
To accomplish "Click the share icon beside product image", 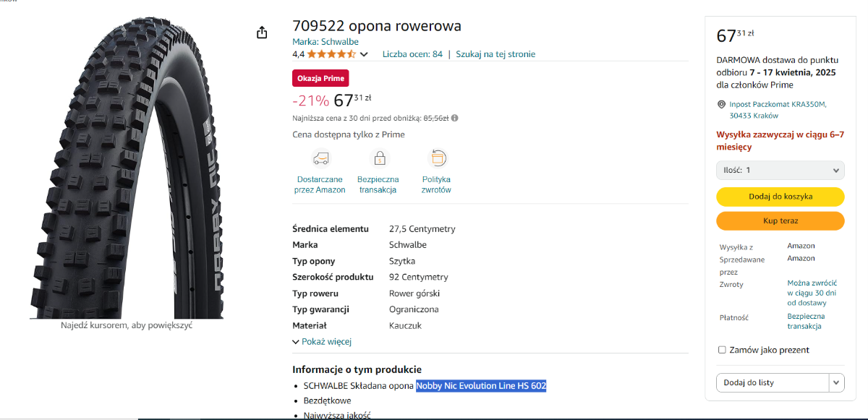I will pyautogui.click(x=262, y=33).
